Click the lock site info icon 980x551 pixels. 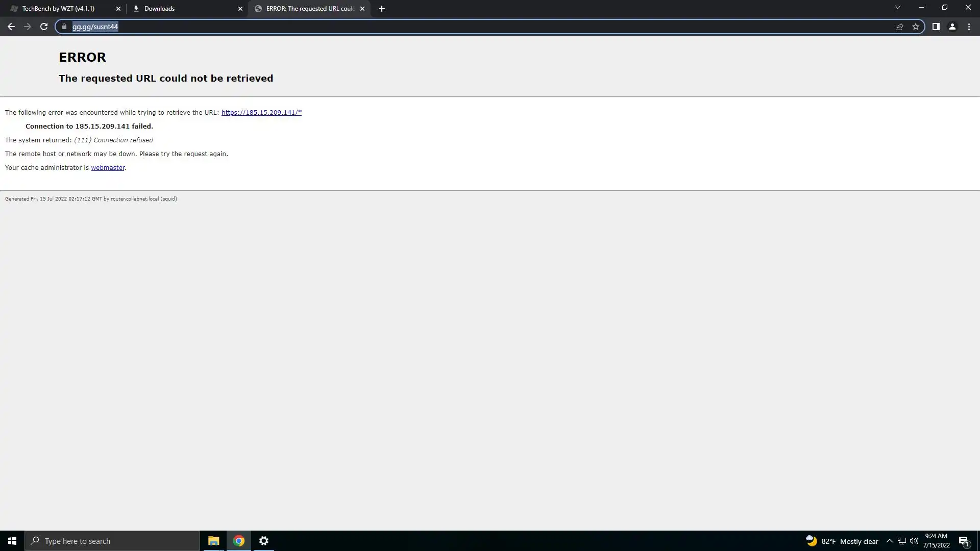(64, 27)
